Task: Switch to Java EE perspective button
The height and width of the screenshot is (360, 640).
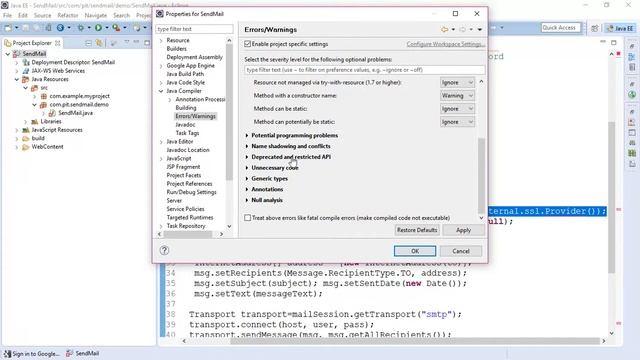Action: pyautogui.click(x=620, y=28)
